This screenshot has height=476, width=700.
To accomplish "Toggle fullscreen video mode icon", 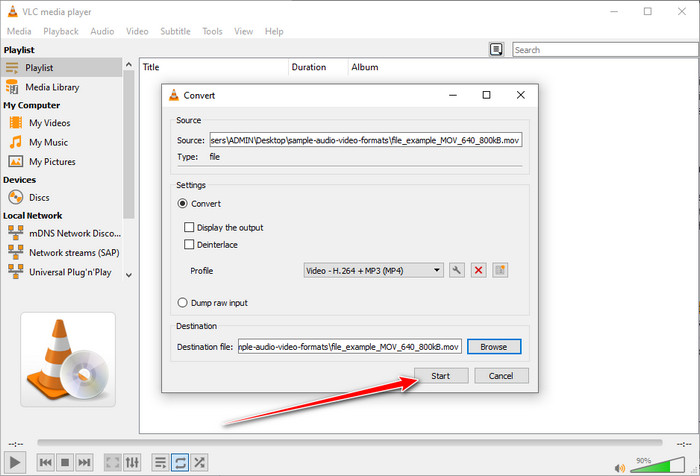I will pyautogui.click(x=112, y=462).
